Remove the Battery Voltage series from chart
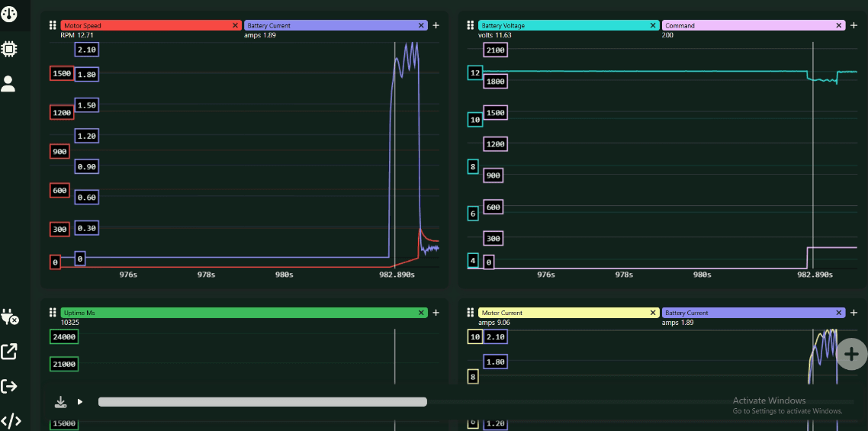868x431 pixels. (653, 25)
